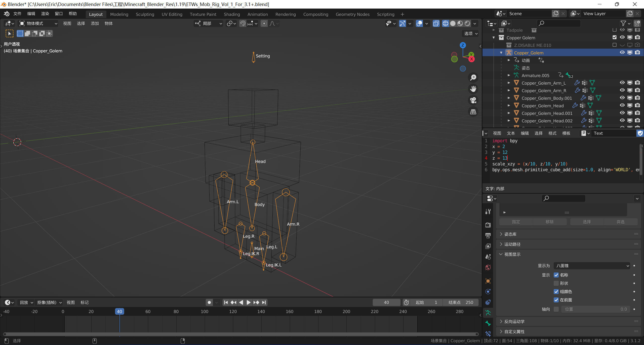Enable the 形状 display checkbox
Viewport: 644px width, 345px height.
556,283
